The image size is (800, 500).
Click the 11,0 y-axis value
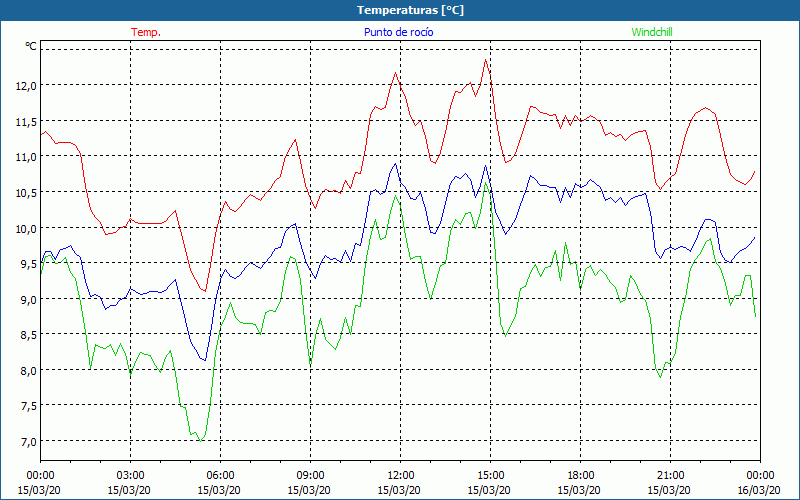pos(27,157)
